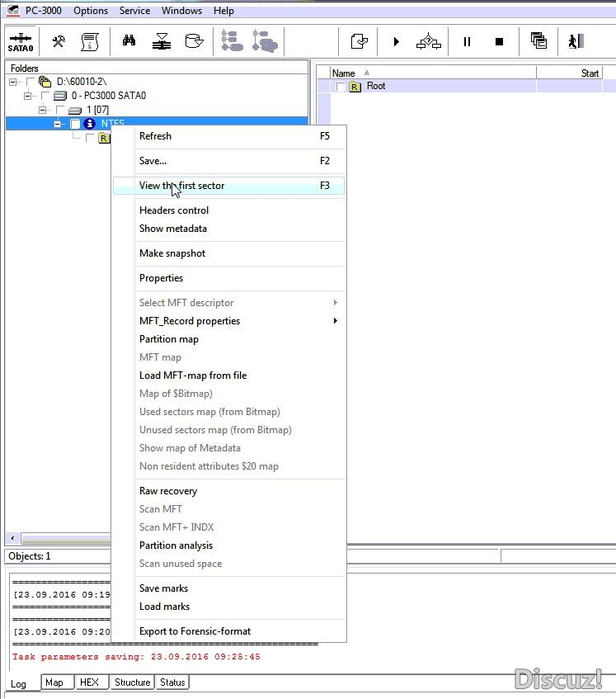The height and width of the screenshot is (699, 616).
Task: Click the drive icon next to 1 [07]
Action: [x=75, y=110]
